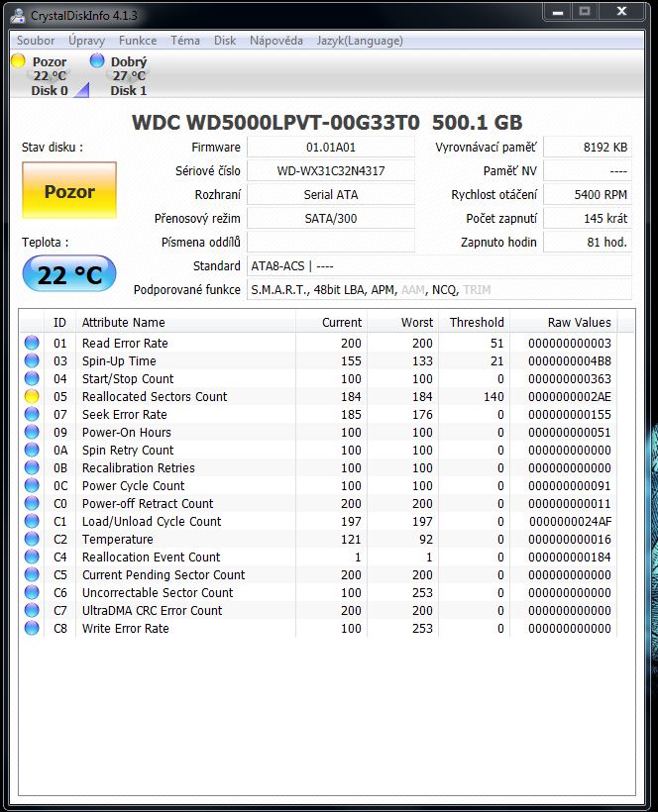Click the Worst column header
Viewport: 658px width, 812px height.
[x=402, y=322]
